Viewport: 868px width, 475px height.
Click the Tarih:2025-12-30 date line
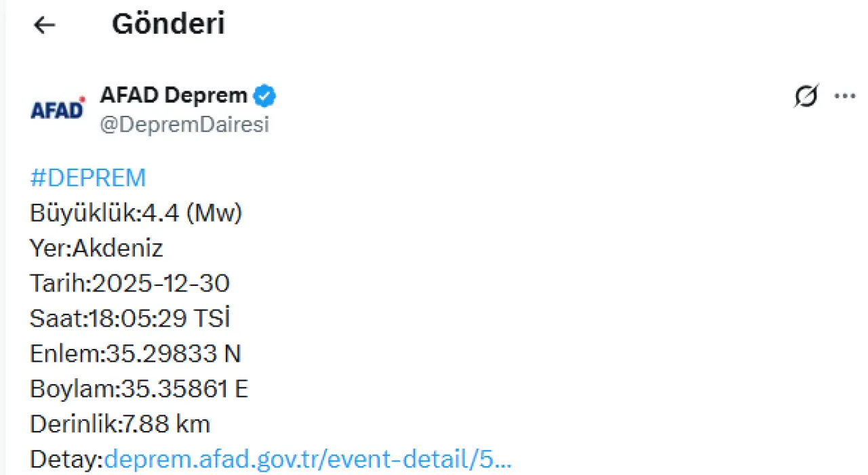coord(130,284)
